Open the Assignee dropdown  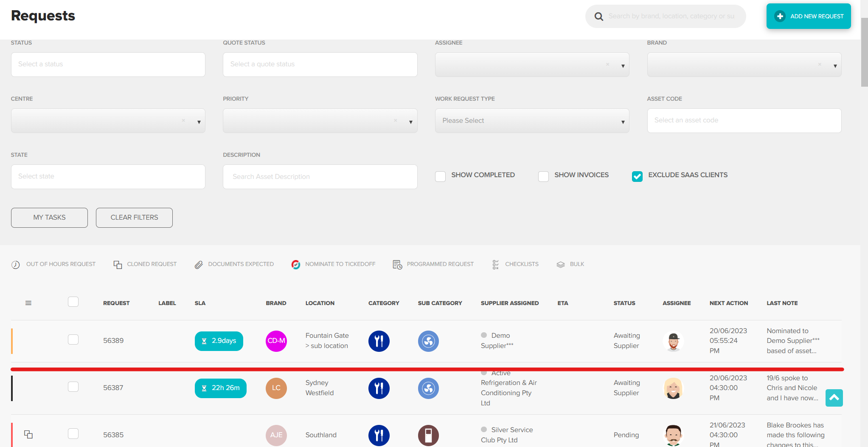pyautogui.click(x=532, y=65)
